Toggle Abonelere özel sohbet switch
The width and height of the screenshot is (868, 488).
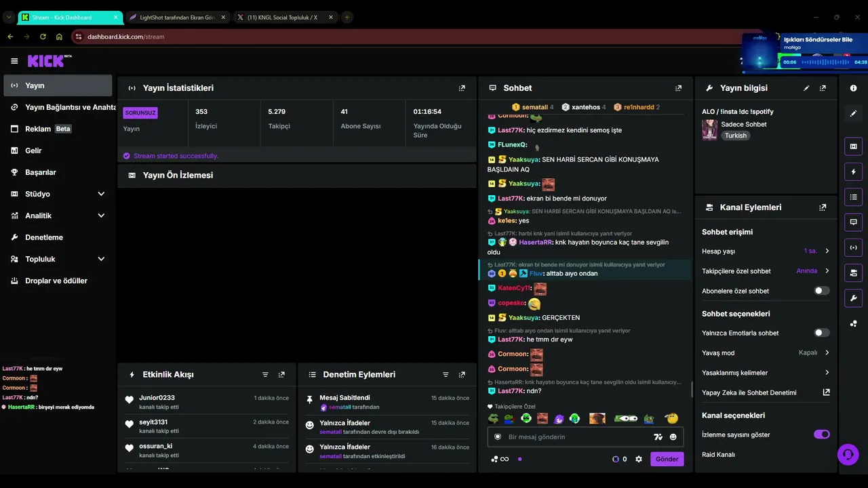[x=822, y=291]
